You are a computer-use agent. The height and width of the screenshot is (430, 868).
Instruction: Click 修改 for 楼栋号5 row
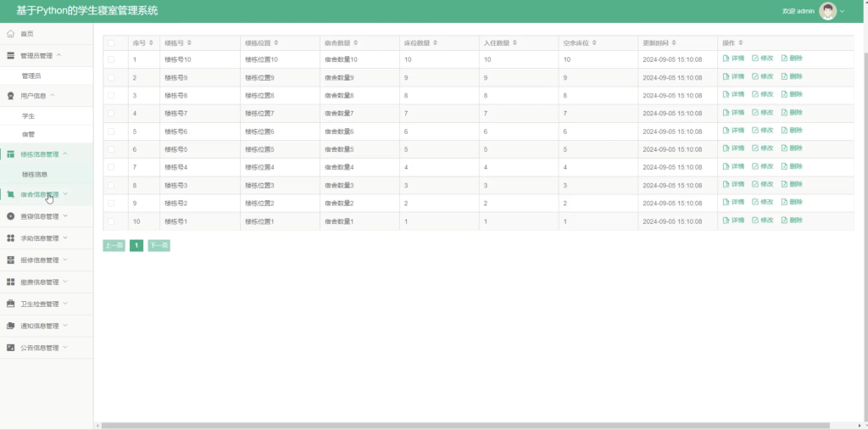click(762, 148)
